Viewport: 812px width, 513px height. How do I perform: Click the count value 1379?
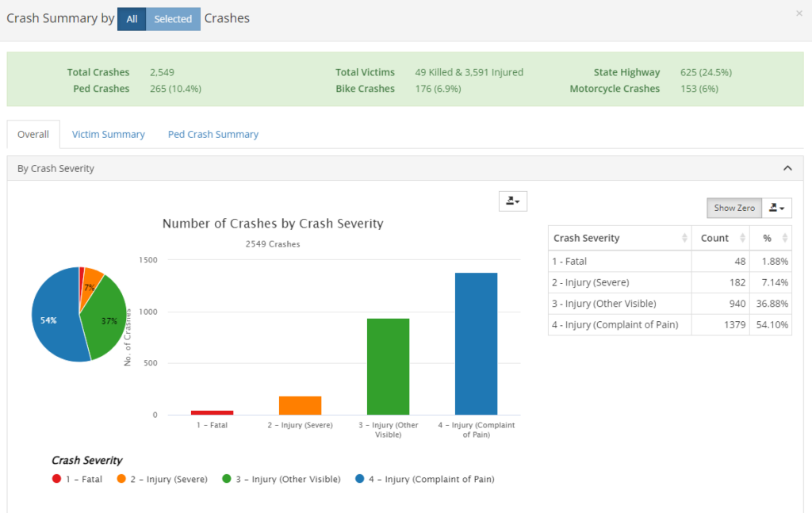(734, 325)
